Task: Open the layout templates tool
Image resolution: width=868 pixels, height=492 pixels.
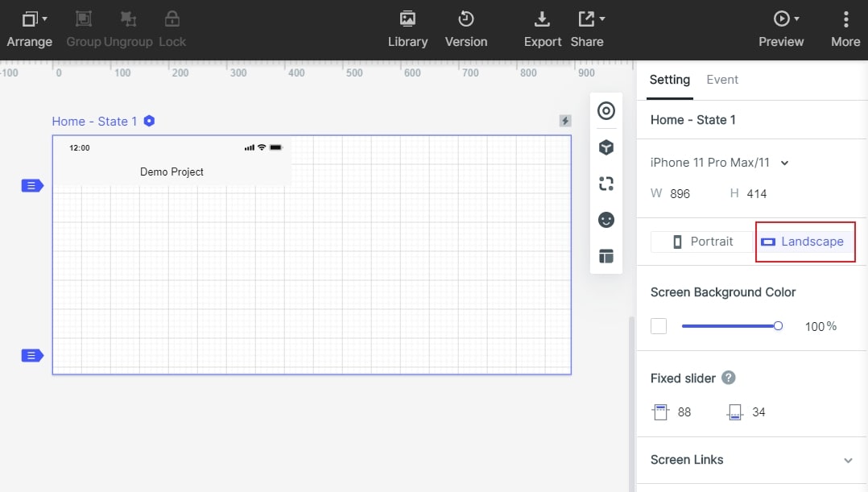Action: 606,256
